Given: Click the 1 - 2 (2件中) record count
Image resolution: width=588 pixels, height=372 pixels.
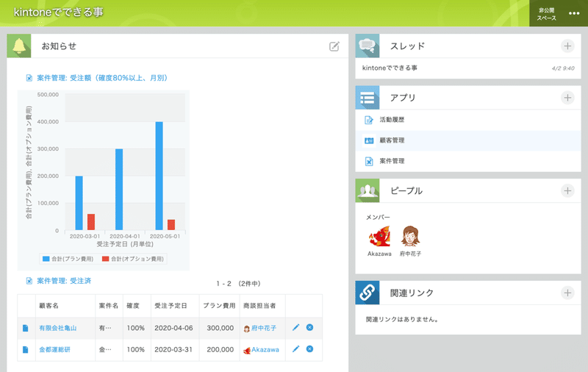Looking at the screenshot, I should [238, 284].
